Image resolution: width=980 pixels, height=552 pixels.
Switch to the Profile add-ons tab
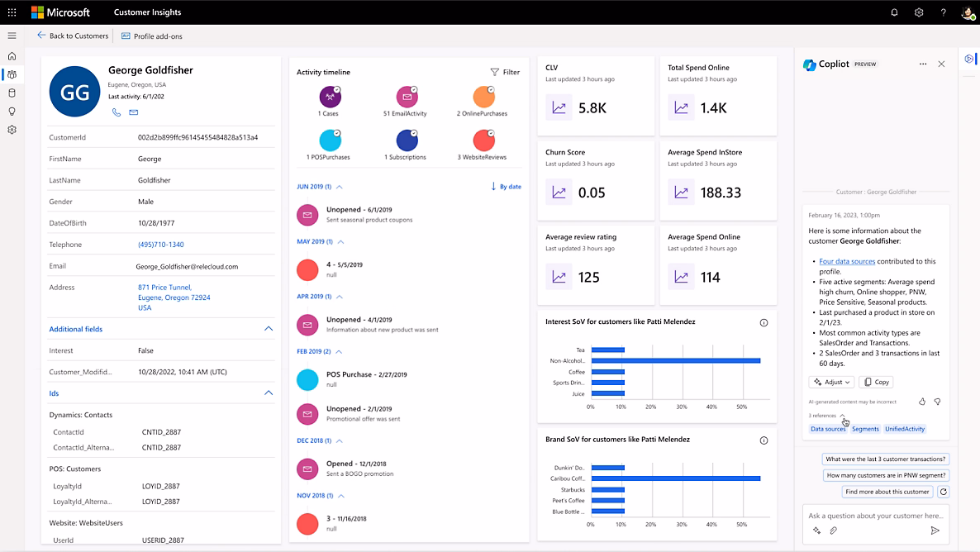click(152, 36)
